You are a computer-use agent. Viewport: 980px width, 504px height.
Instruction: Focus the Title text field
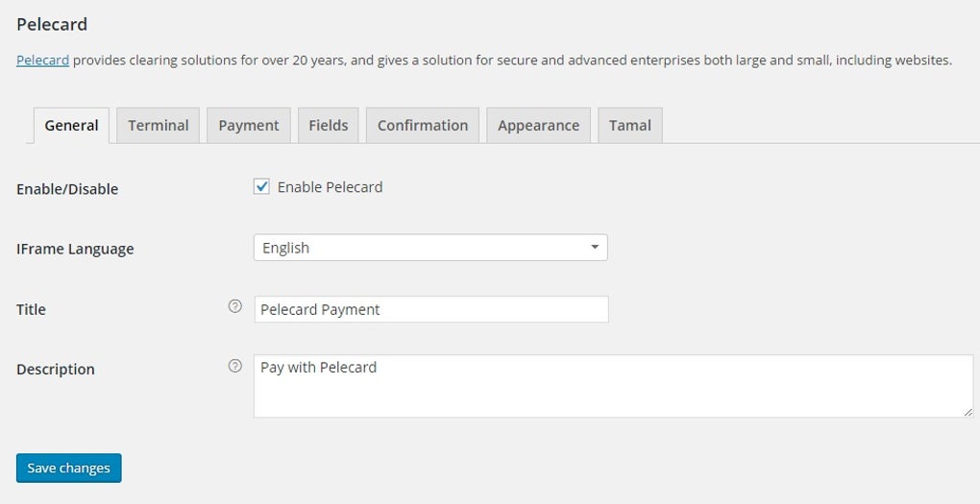(430, 309)
